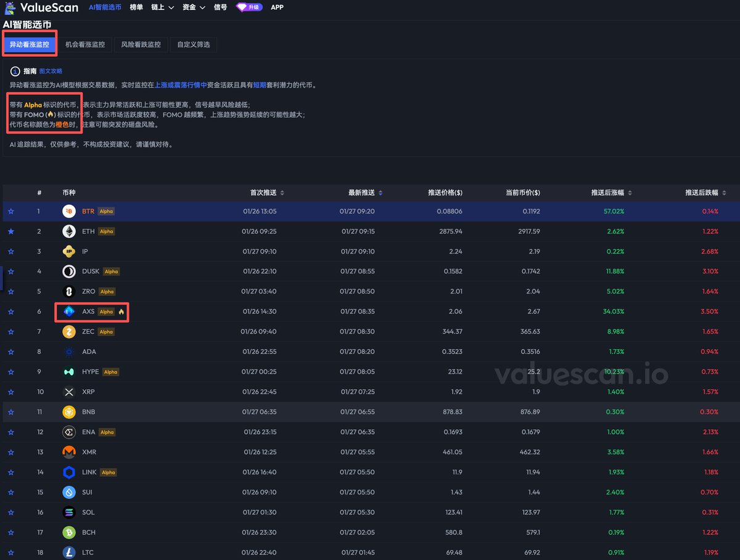
Task: Click the 2875.94 push price for ETH
Action: pyautogui.click(x=450, y=231)
